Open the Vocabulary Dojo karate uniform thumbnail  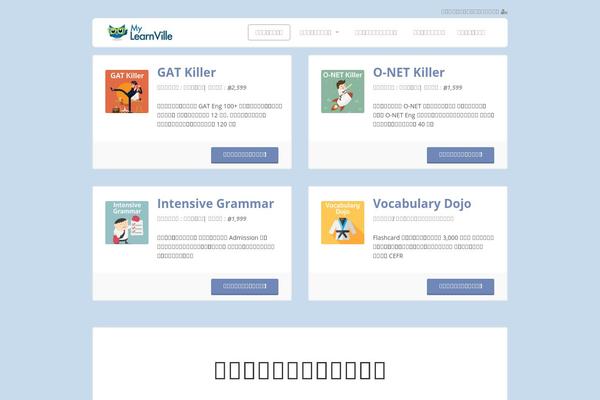[342, 223]
